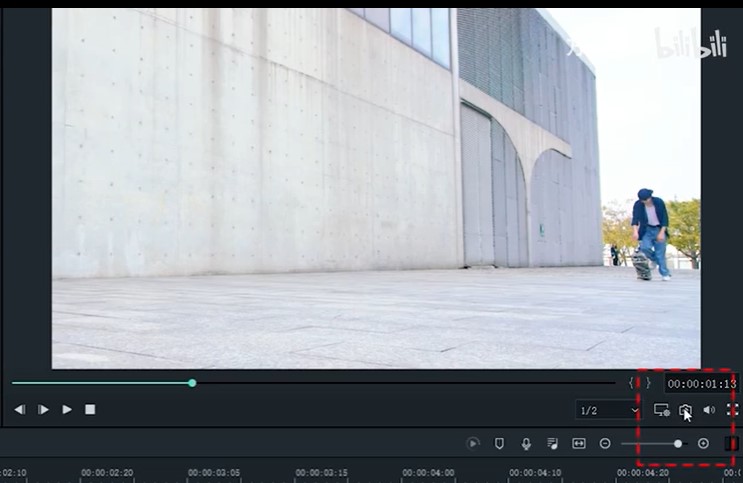Click the render preview icon

(473, 443)
